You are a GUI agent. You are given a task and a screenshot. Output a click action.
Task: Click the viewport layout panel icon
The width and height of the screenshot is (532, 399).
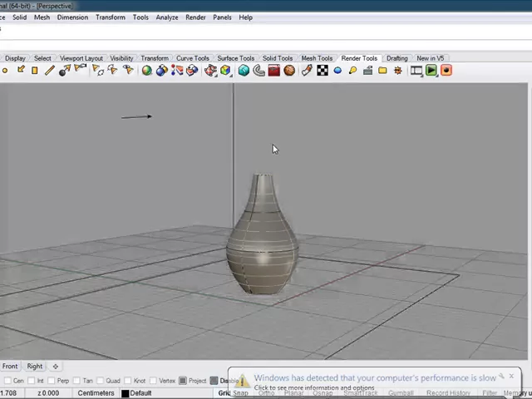[416, 71]
